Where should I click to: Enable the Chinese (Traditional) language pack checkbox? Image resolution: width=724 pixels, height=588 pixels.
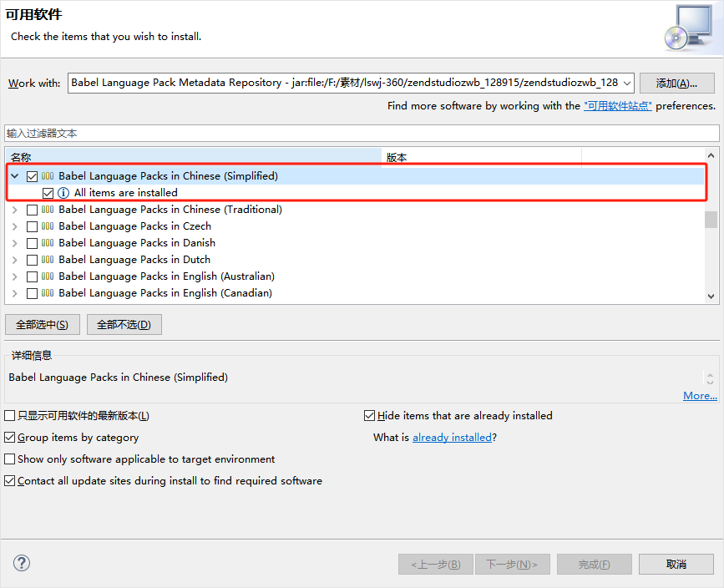point(32,210)
